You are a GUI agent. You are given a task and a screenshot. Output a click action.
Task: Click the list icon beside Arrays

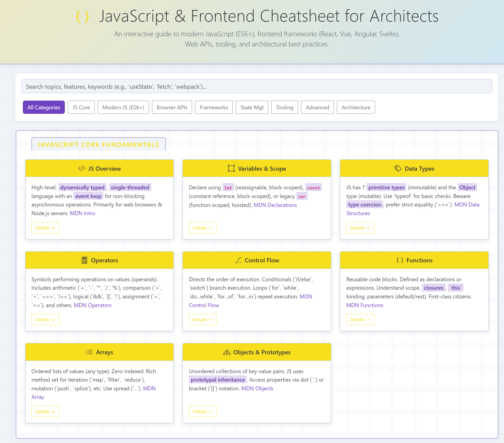[89, 352]
